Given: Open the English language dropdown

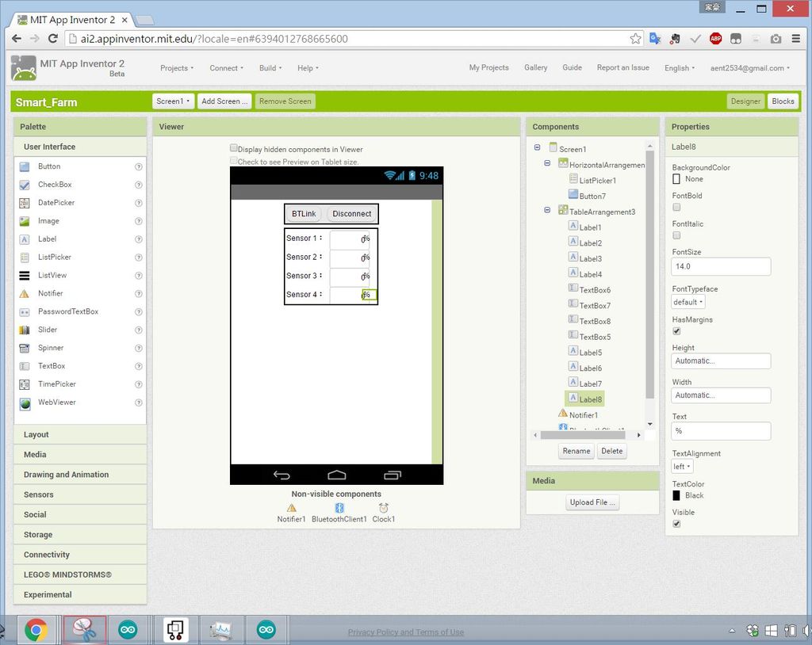Looking at the screenshot, I should (680, 68).
